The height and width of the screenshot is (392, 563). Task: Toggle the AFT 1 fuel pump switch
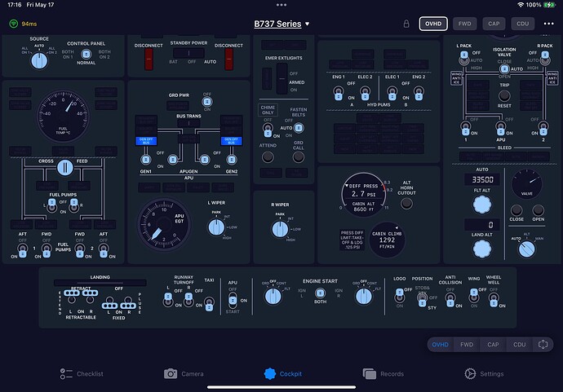(23, 250)
